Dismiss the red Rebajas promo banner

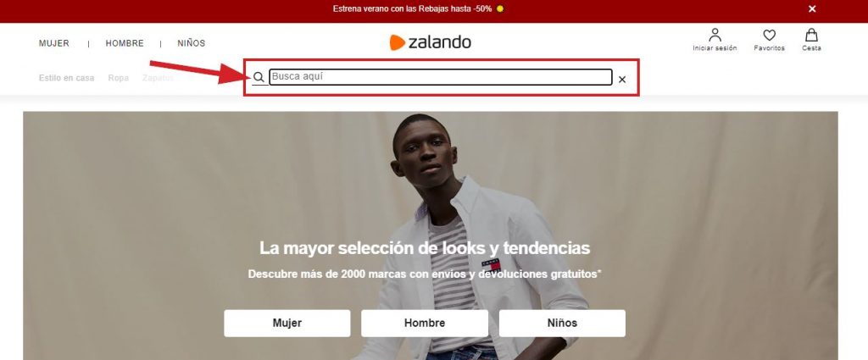click(x=811, y=8)
